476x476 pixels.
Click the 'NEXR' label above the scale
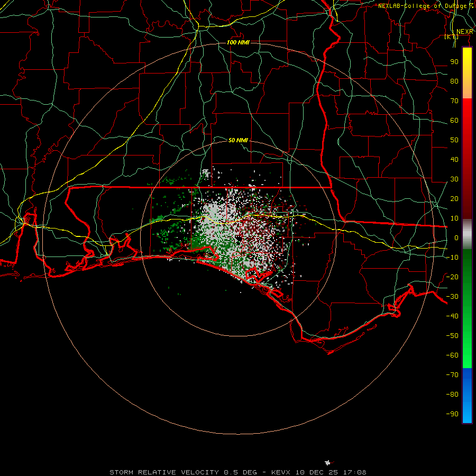[464, 32]
